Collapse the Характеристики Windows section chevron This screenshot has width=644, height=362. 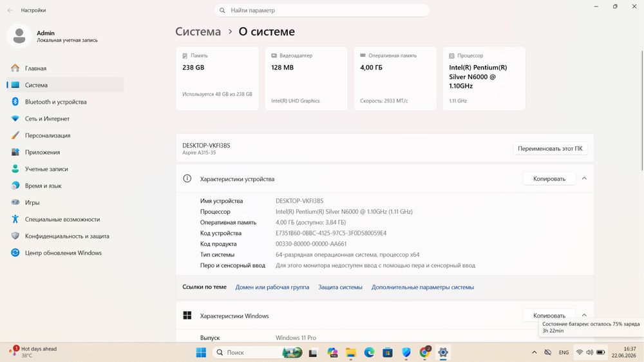tap(584, 315)
